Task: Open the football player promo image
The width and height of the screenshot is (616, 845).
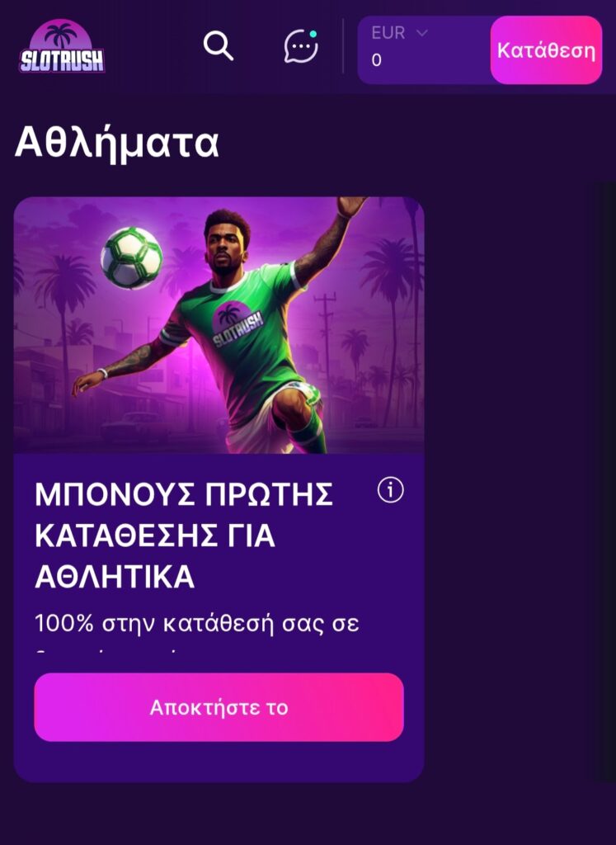Action: tap(219, 325)
